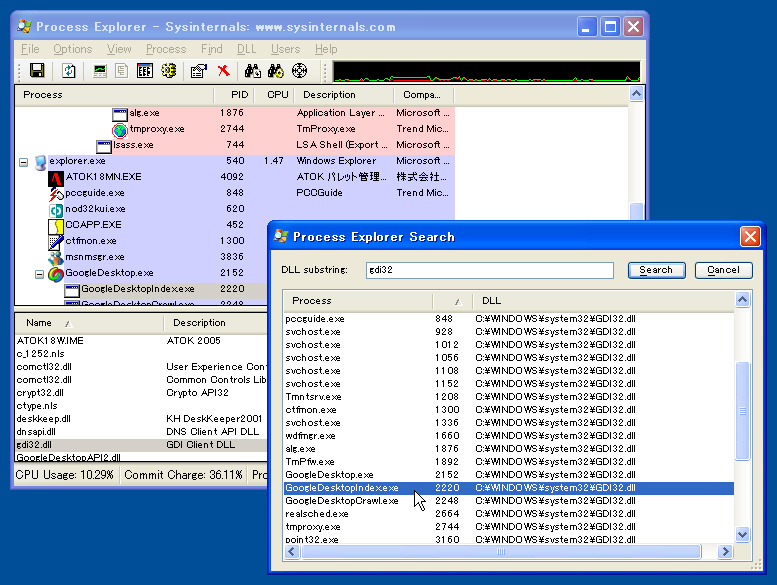Click the CPU history graph in toolbar
Image resolution: width=777 pixels, height=585 pixels.
pyautogui.click(x=487, y=71)
